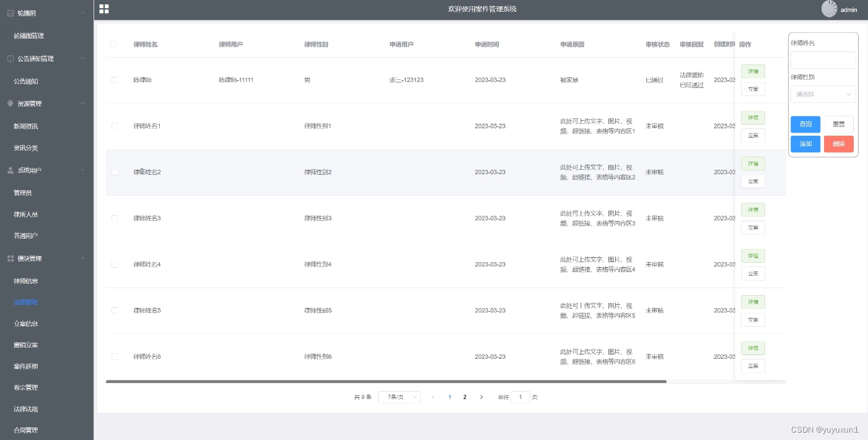Collapse the 轮播图 sidebar group chevron

pyautogui.click(x=83, y=13)
